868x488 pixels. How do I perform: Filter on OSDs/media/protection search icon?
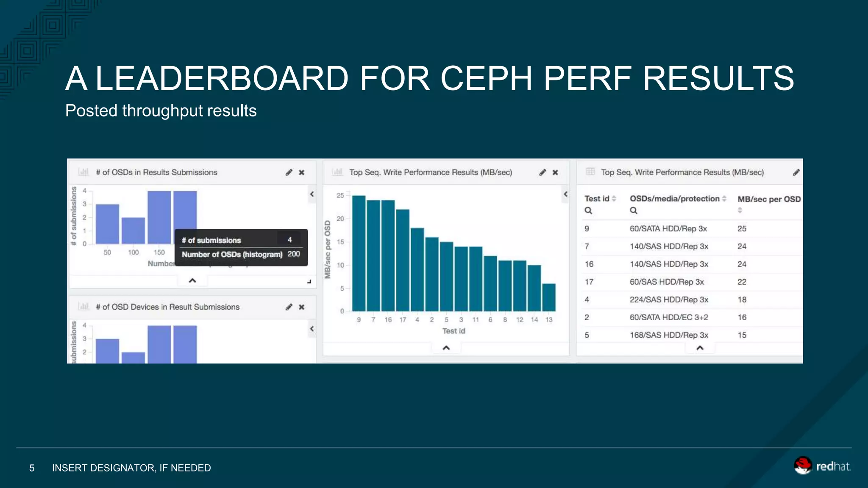(634, 211)
